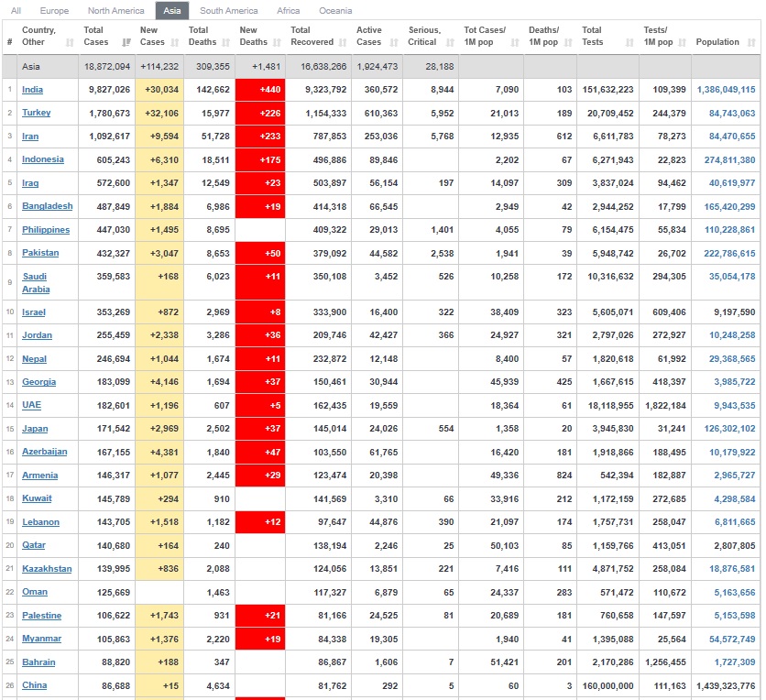Click Bahrain population 1,727,309 link
The width and height of the screenshot is (766, 700).
point(735,662)
